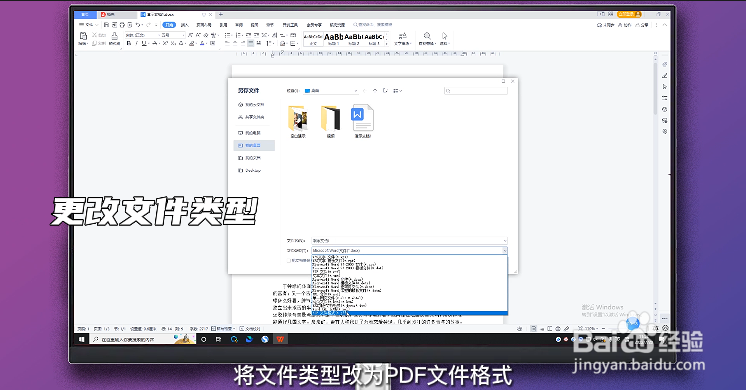The width and height of the screenshot is (746, 390).
Task: Click the WPS icon on the taskbar
Action: pos(281,339)
